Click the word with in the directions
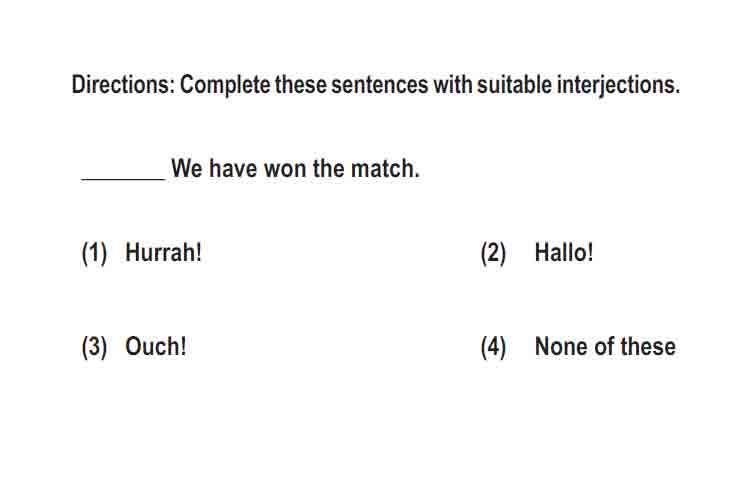The height and width of the screenshot is (500, 750). [x=452, y=85]
